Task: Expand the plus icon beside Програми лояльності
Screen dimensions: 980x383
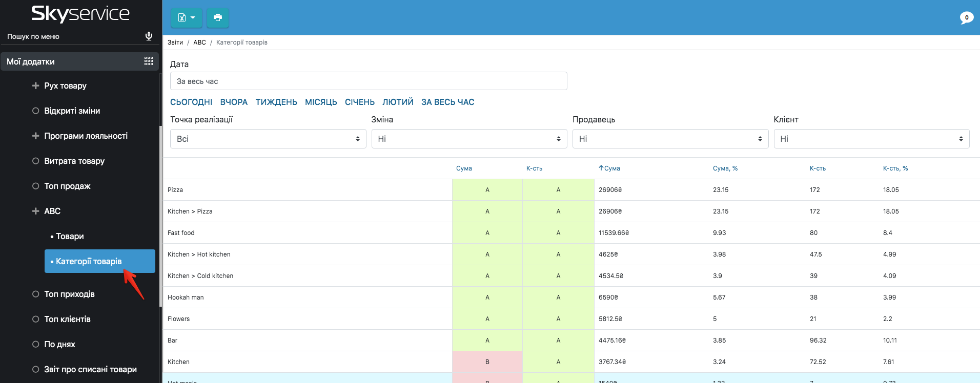Action: tap(35, 136)
